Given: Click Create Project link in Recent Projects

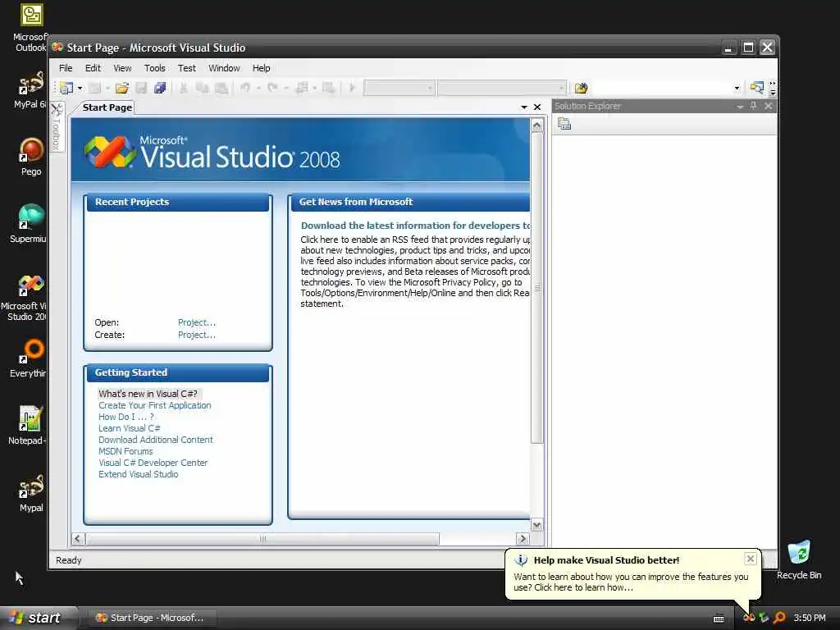Looking at the screenshot, I should 197,335.
